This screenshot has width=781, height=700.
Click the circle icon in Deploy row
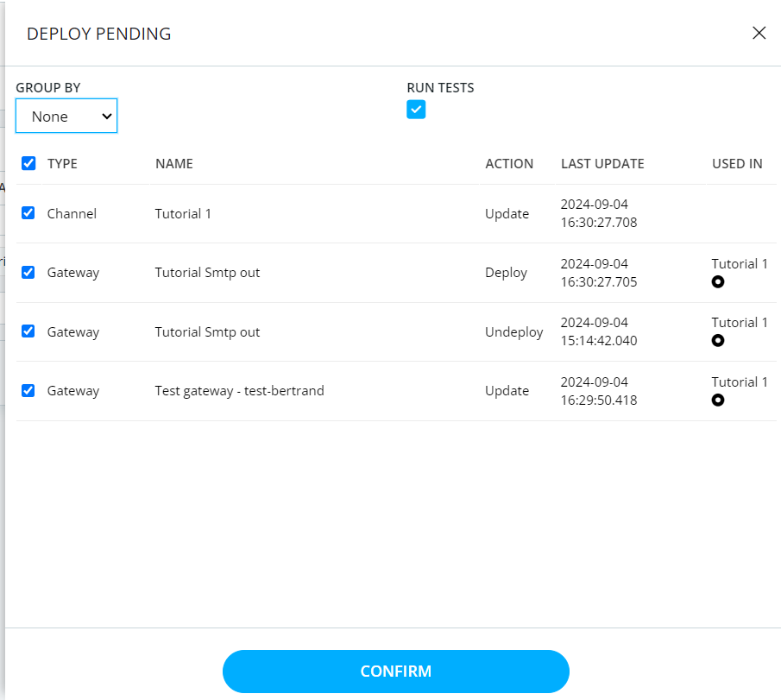pyautogui.click(x=718, y=281)
